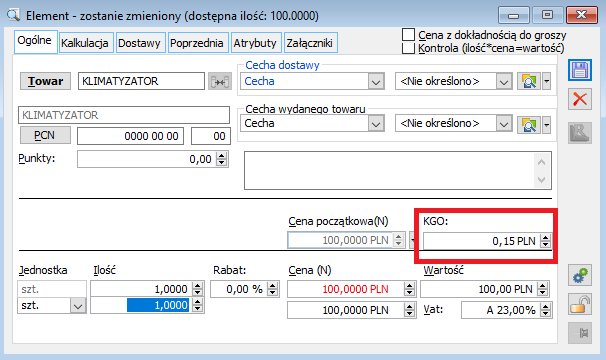Click the small PCN suffix field 00
606x360 pixels.
tap(211, 136)
